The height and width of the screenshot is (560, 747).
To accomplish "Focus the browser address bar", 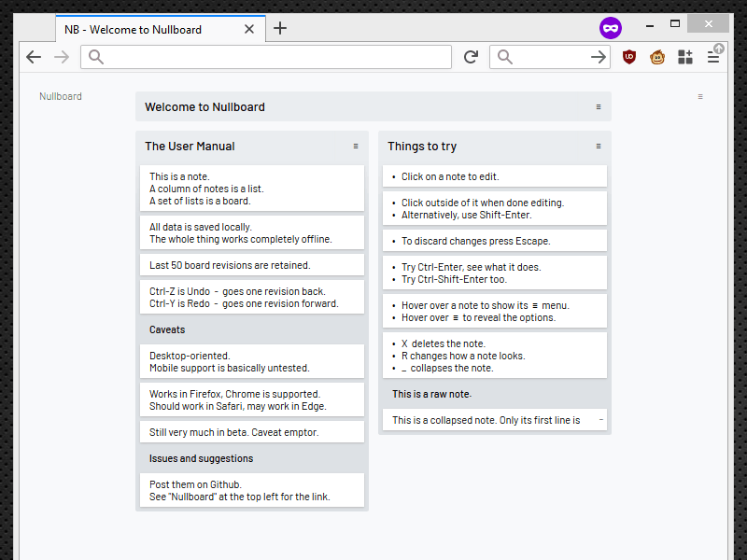I will [266, 57].
